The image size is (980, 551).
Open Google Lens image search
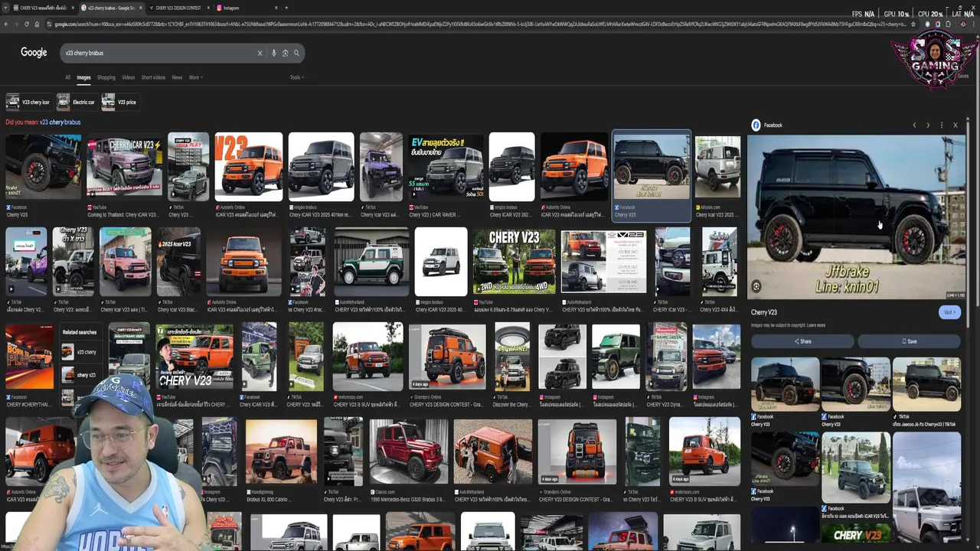(x=285, y=53)
